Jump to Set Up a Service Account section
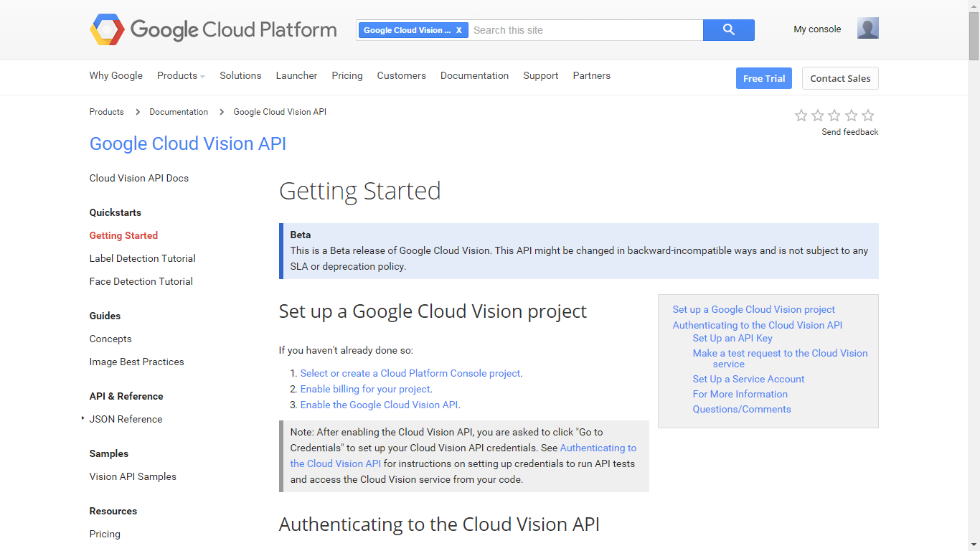This screenshot has width=980, height=551. pyautogui.click(x=748, y=379)
